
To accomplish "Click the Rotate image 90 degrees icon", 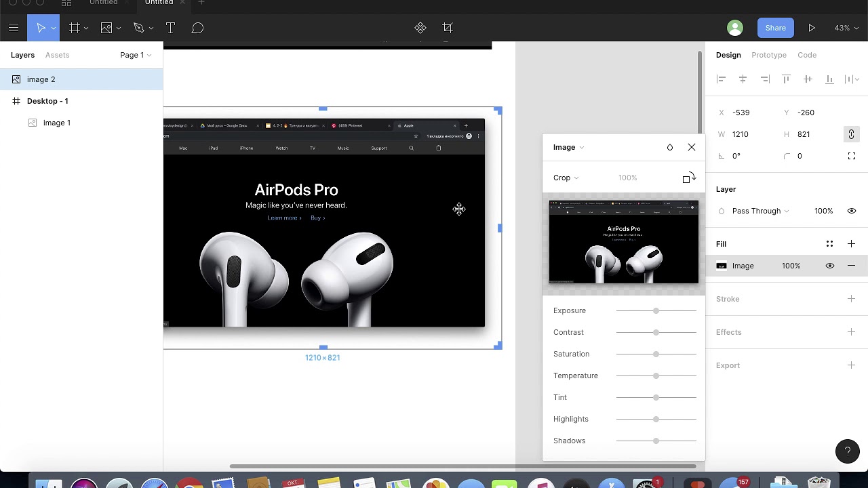I will tap(689, 178).
